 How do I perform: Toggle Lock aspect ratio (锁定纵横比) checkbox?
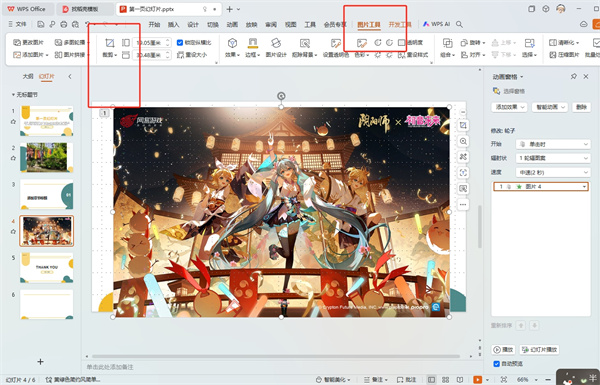pos(180,42)
